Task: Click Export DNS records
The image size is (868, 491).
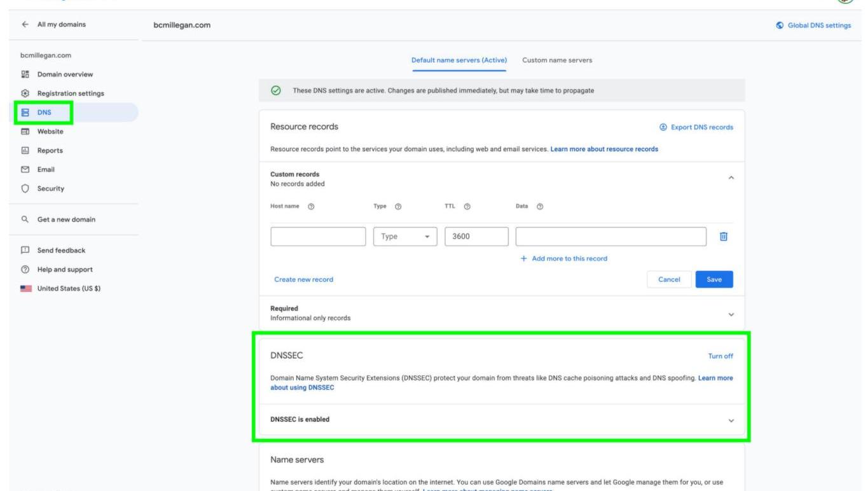Action: pyautogui.click(x=696, y=127)
